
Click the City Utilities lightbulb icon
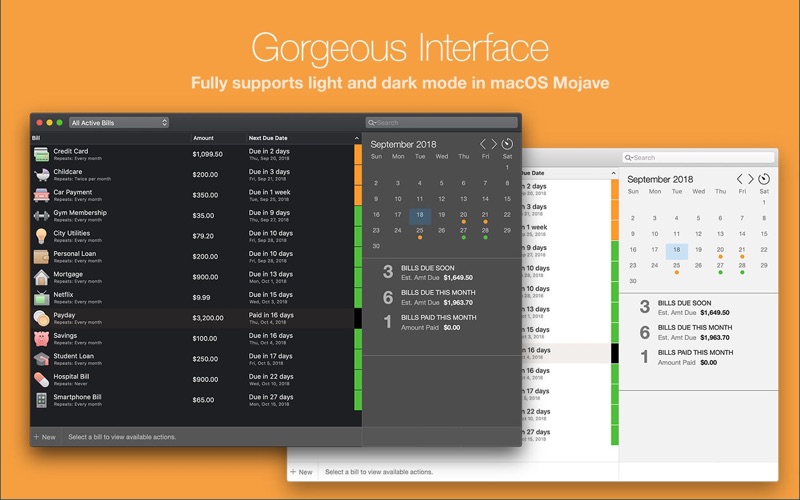(x=41, y=236)
